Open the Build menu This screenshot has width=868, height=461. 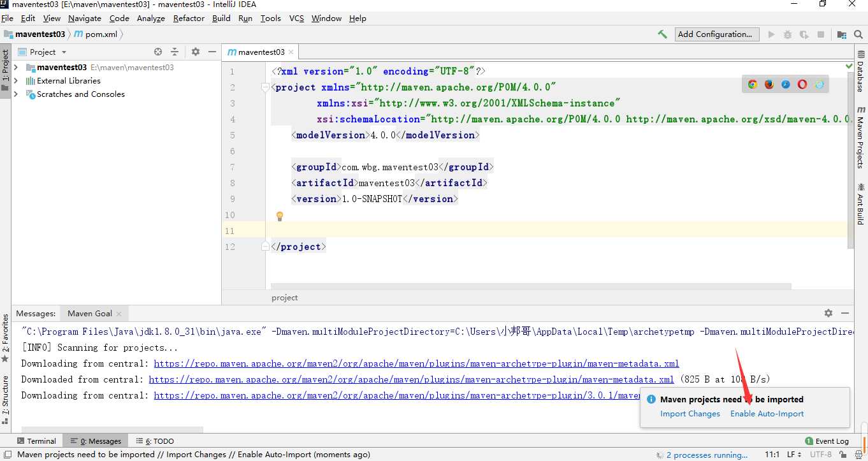[222, 18]
